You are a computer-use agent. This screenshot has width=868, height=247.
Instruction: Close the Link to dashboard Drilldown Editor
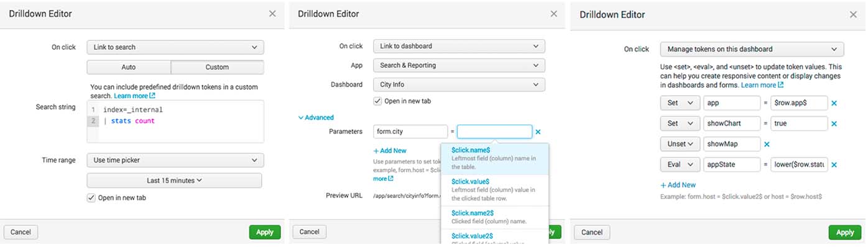click(553, 14)
